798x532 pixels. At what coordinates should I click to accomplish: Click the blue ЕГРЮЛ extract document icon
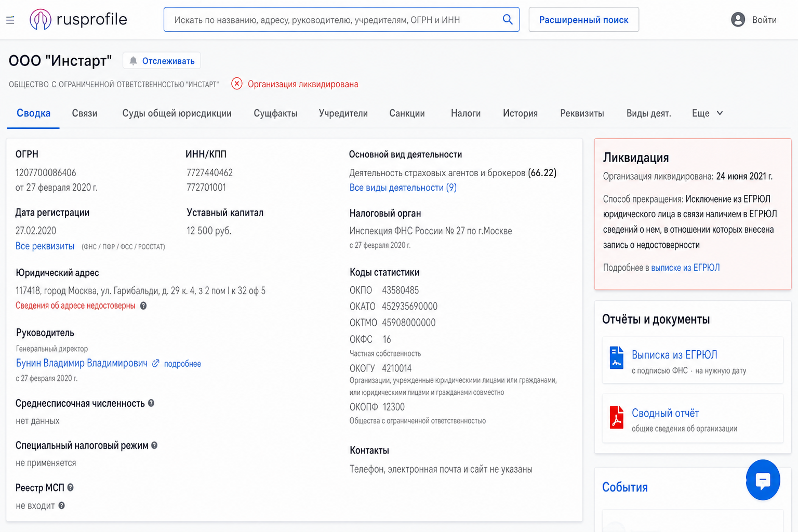[x=617, y=357]
